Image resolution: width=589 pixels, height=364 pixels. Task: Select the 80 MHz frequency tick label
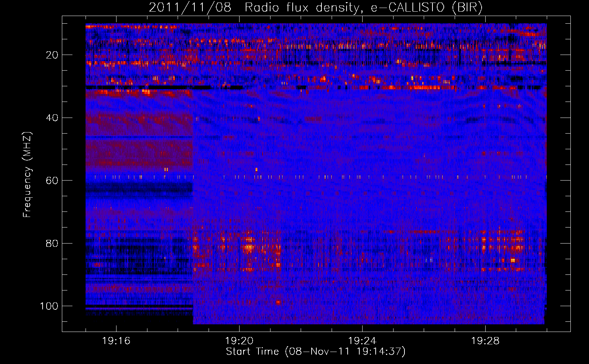[x=52, y=243]
